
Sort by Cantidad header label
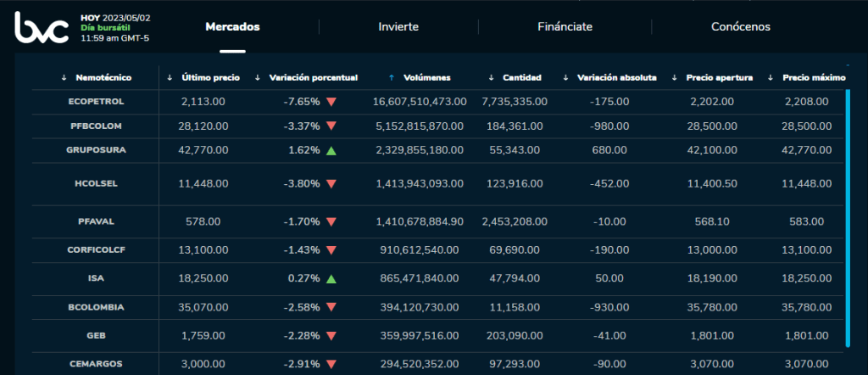point(522,78)
